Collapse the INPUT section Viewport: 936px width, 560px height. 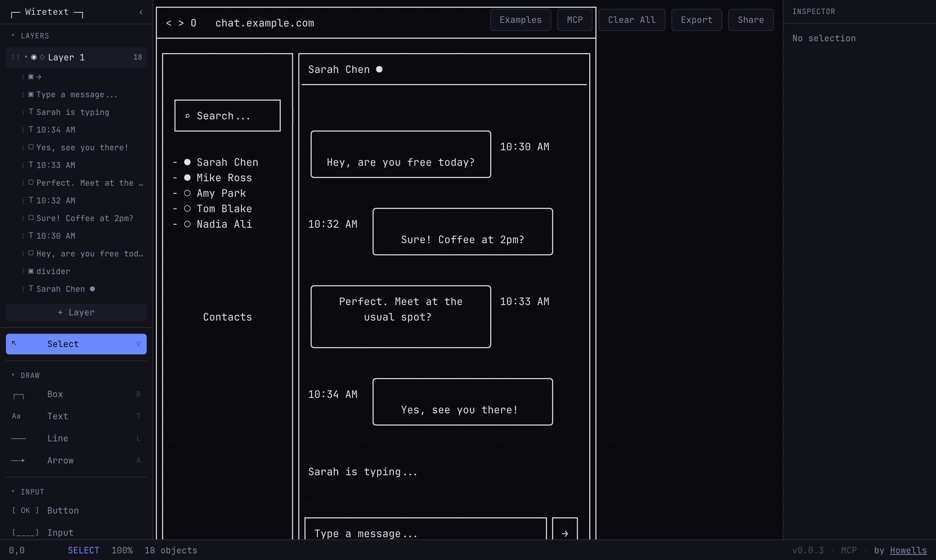[13, 492]
